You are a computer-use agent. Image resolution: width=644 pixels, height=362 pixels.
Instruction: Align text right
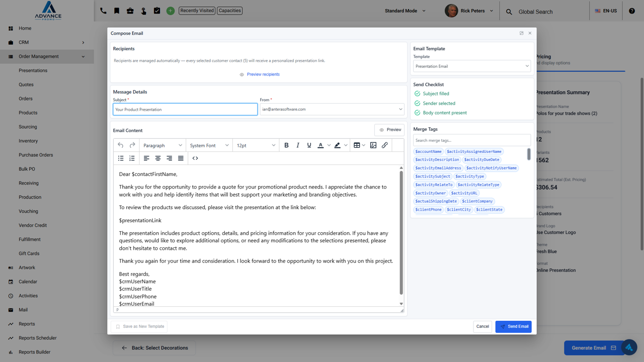point(170,158)
